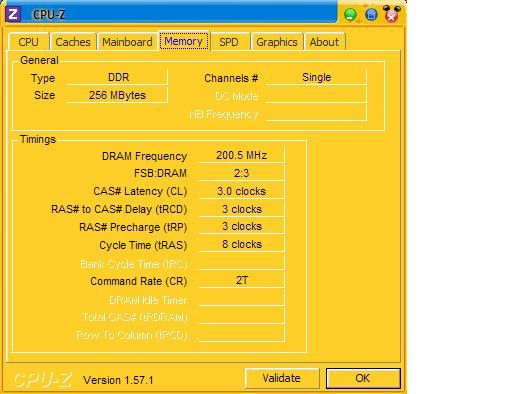This screenshot has height=394, width=512.
Task: Click the Cycle Time (tRAS) label
Action: [x=143, y=246]
